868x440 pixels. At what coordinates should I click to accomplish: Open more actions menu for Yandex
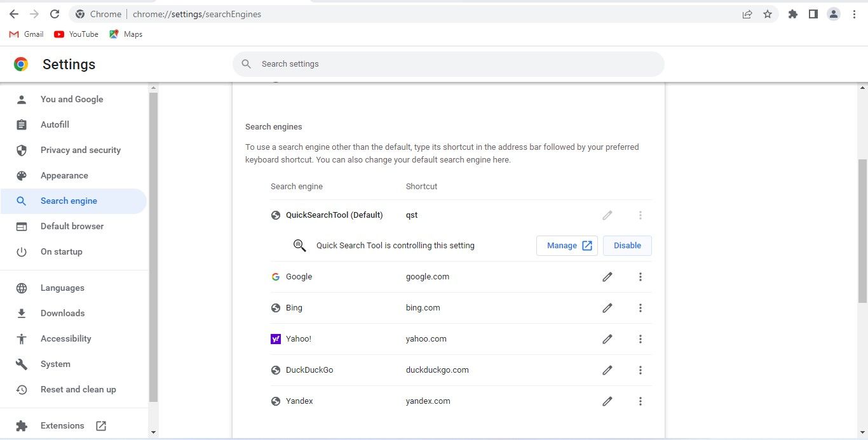(641, 401)
